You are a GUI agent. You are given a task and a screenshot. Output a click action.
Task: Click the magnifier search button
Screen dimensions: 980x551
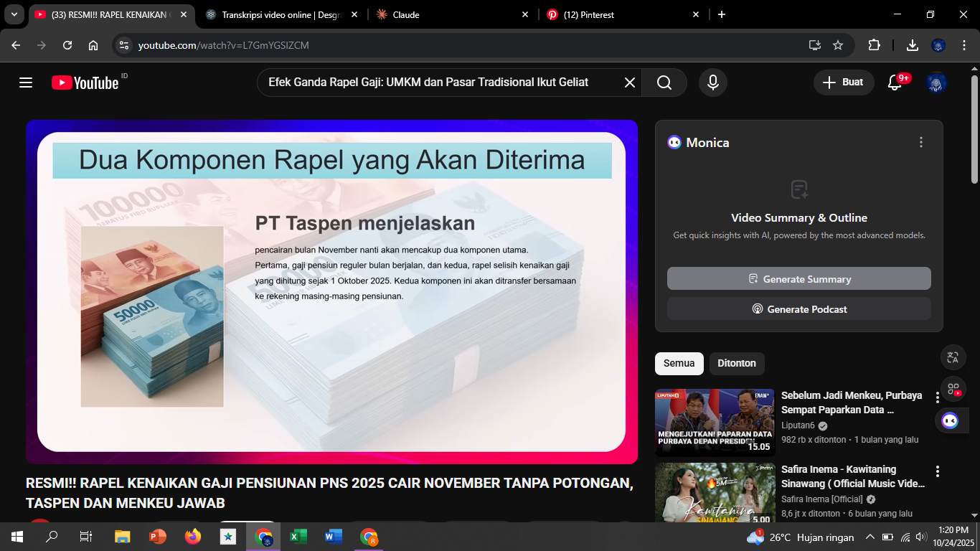(664, 83)
